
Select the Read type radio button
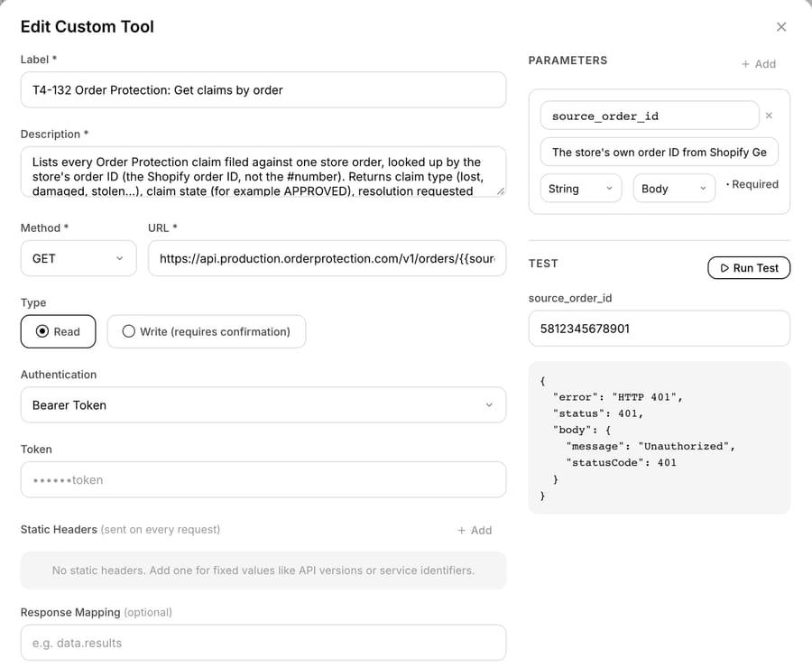pos(58,331)
